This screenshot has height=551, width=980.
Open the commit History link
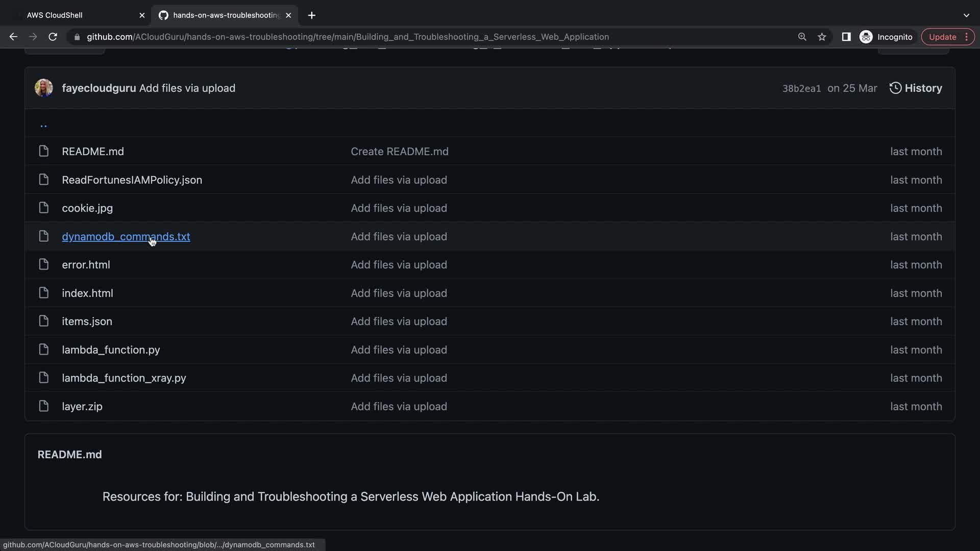(916, 88)
